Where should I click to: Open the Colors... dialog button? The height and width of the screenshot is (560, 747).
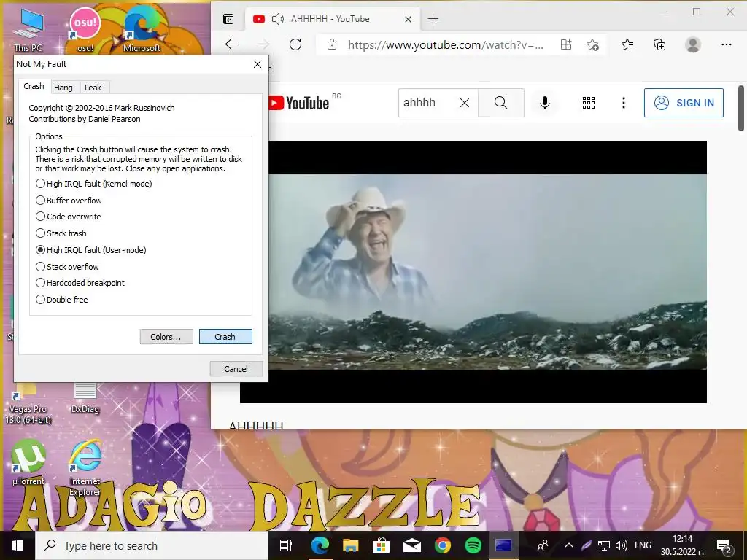[166, 337]
